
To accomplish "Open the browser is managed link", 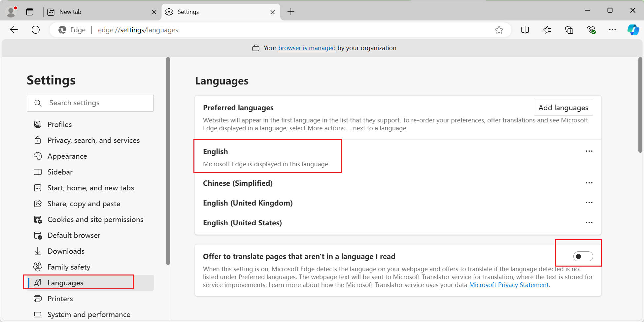I will (x=307, y=48).
